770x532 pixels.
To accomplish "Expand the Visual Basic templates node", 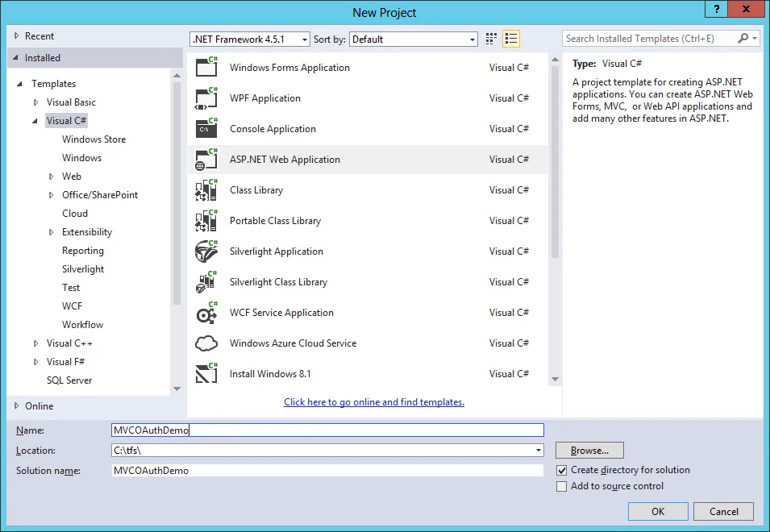I will [x=36, y=102].
